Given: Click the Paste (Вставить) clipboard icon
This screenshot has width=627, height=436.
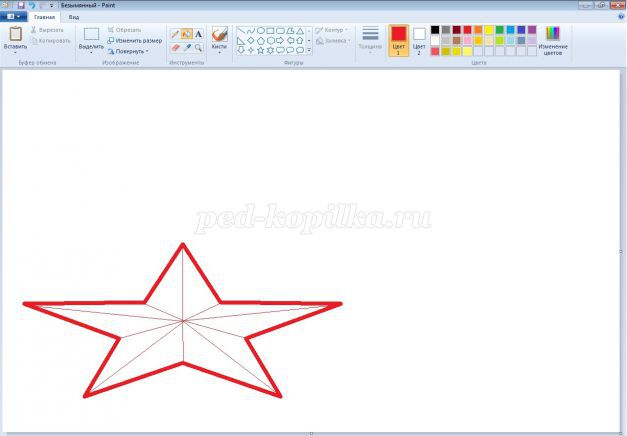Looking at the screenshot, I should pyautogui.click(x=16, y=34).
